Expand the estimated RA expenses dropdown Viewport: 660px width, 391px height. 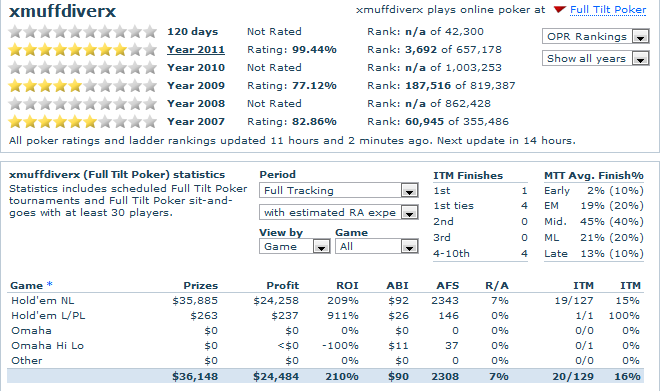point(339,213)
